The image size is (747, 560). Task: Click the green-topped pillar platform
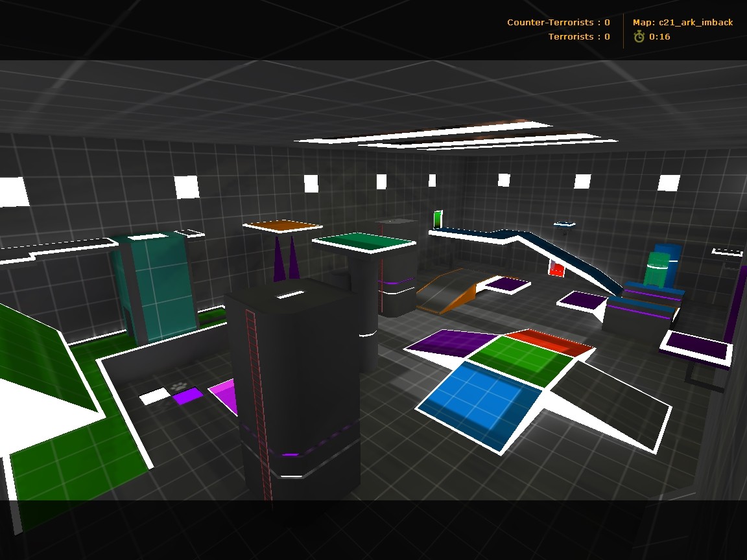click(364, 242)
